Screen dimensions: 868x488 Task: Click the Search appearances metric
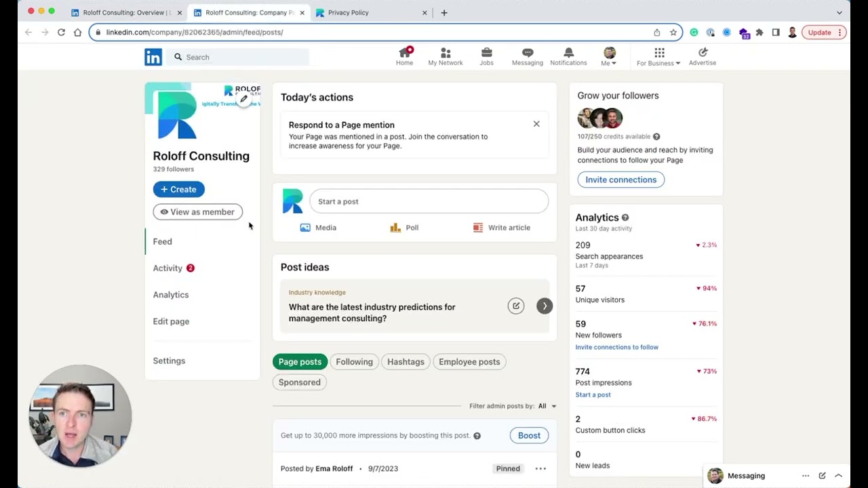pyautogui.click(x=609, y=256)
